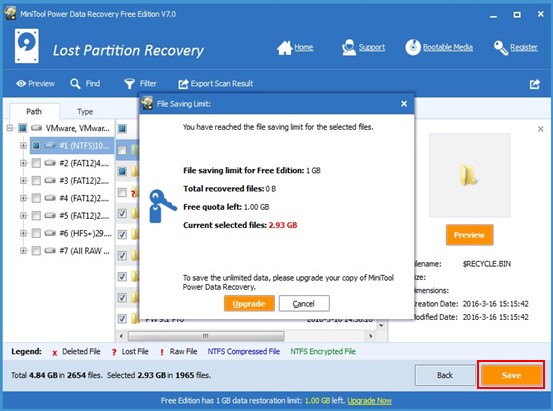Viewport: 553px width, 411px height.
Task: Click the File Saving Limit dialog title icon
Action: point(147,103)
